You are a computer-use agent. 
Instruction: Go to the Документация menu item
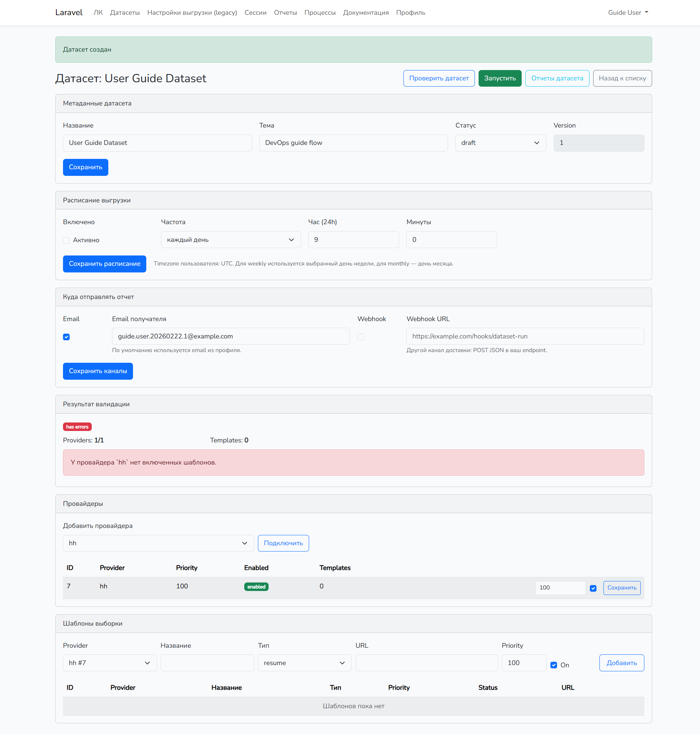pyautogui.click(x=365, y=12)
